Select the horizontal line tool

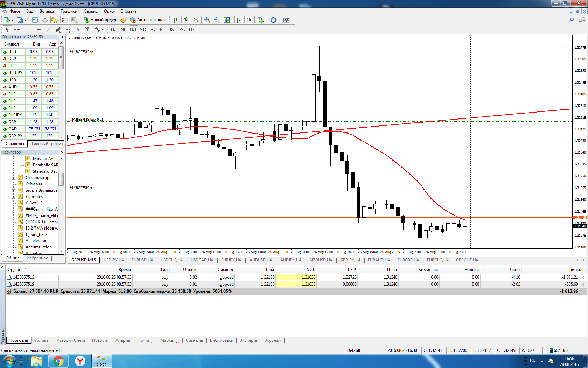point(38,30)
